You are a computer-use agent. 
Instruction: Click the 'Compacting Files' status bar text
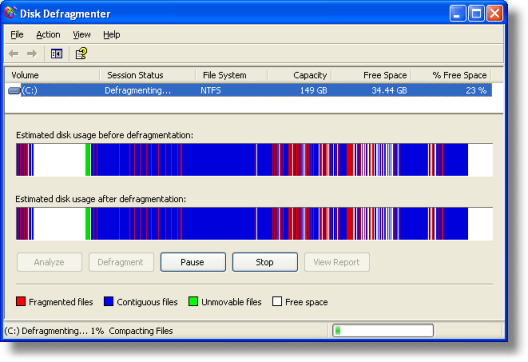[141, 331]
